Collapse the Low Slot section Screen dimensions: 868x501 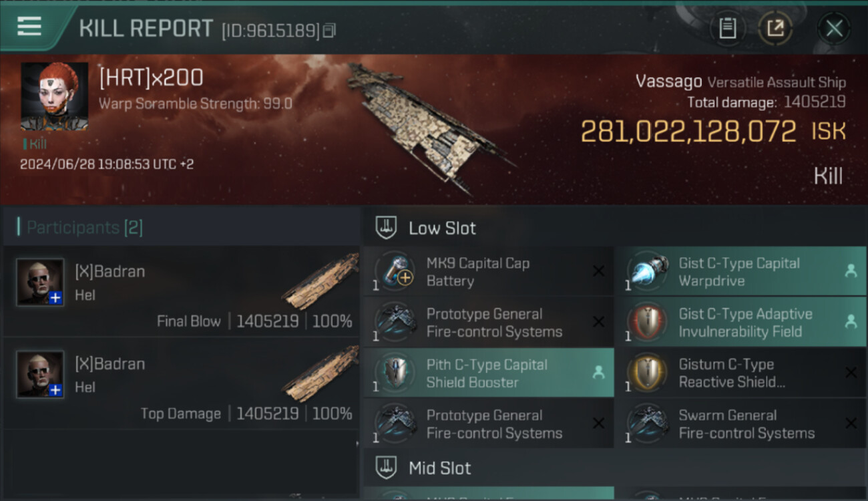click(x=442, y=228)
